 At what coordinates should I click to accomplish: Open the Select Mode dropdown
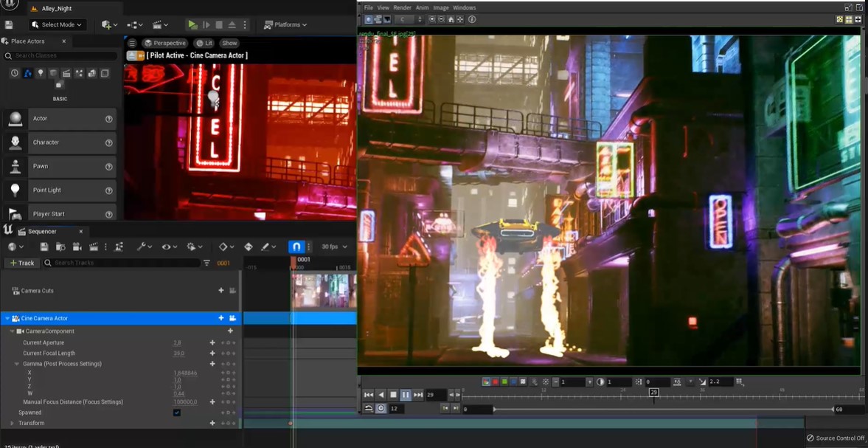click(x=57, y=24)
